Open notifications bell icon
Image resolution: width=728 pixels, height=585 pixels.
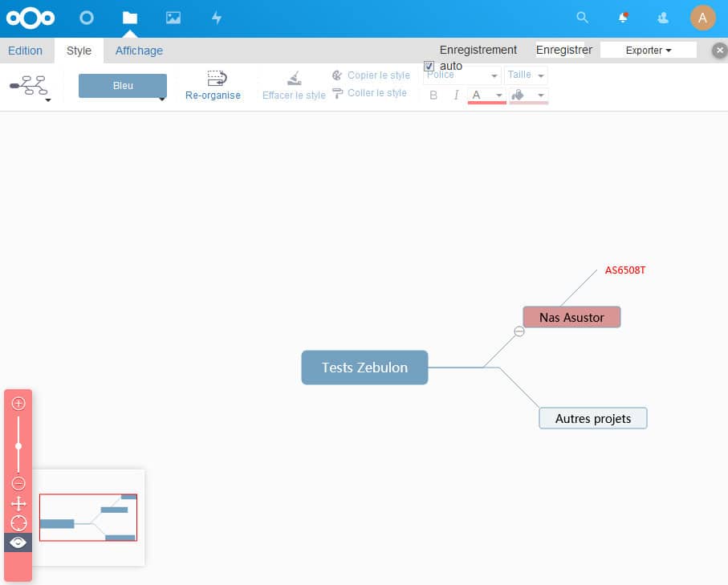pos(623,18)
